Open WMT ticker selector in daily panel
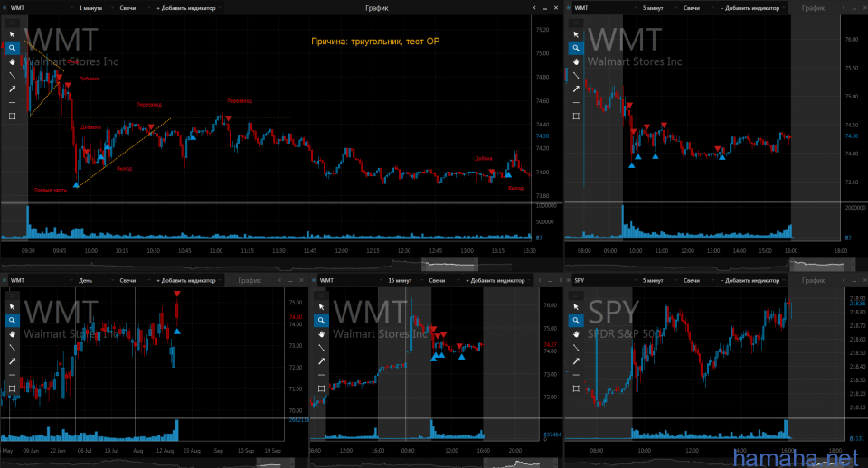The height and width of the screenshot is (468, 868). tap(40, 280)
